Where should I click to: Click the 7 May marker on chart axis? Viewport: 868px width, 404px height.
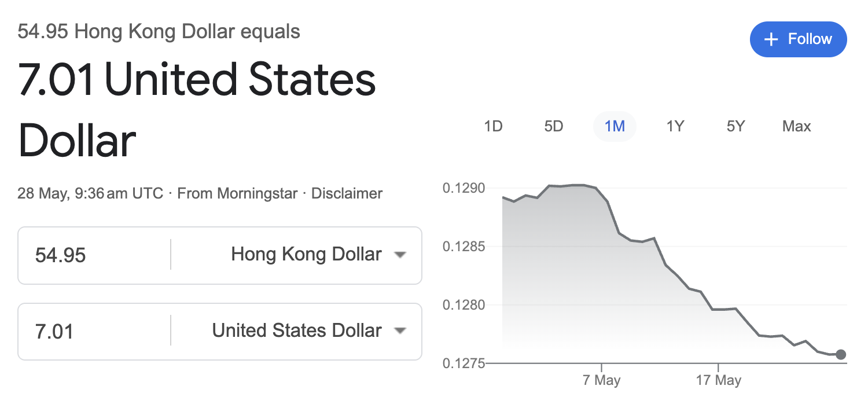tap(602, 380)
